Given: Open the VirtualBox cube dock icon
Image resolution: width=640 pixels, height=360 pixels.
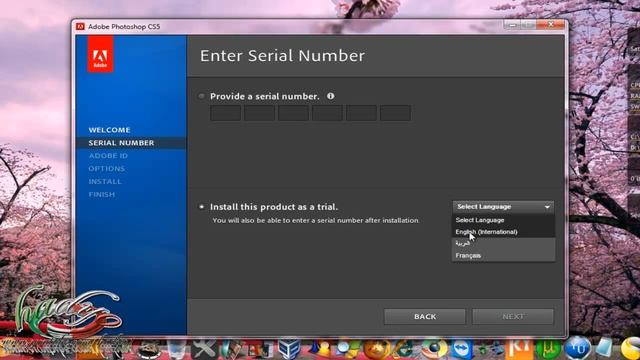Looking at the screenshot, I should [x=289, y=349].
